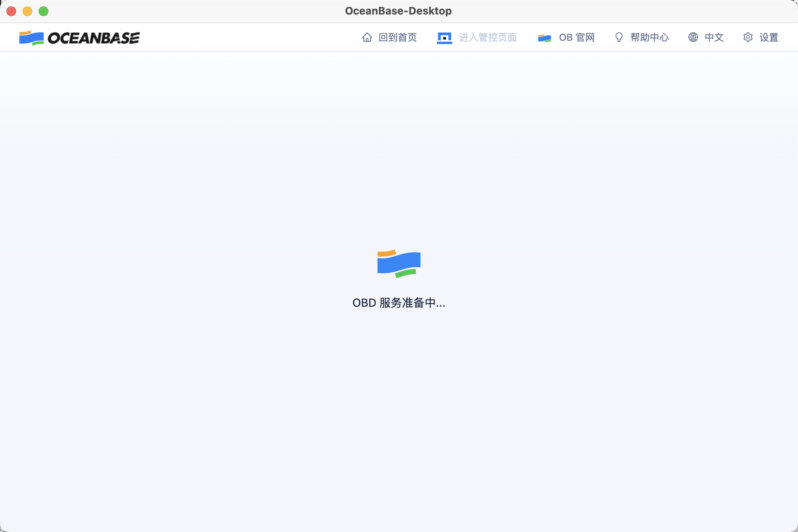798x532 pixels.
Task: Open the 设置 settings menu
Action: pyautogui.click(x=769, y=37)
